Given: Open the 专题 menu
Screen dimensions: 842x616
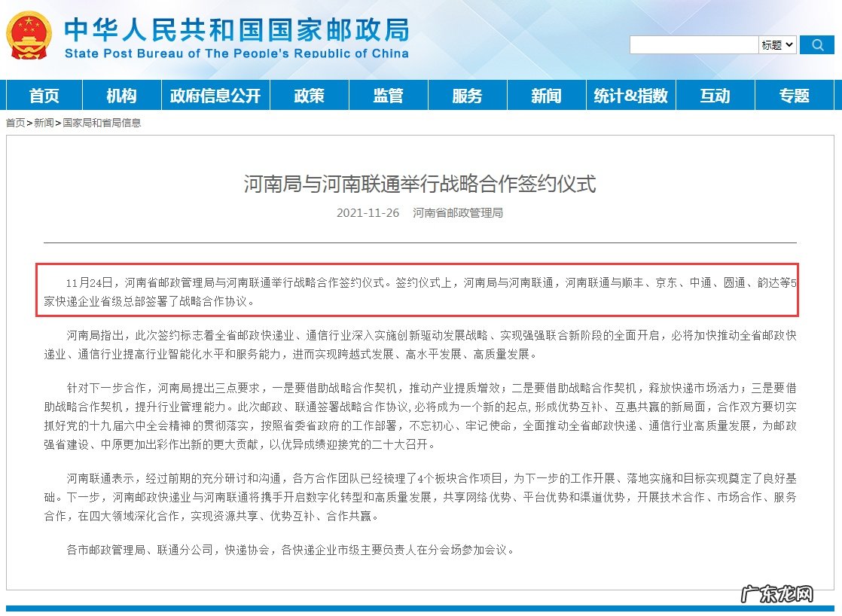Looking at the screenshot, I should point(795,95).
